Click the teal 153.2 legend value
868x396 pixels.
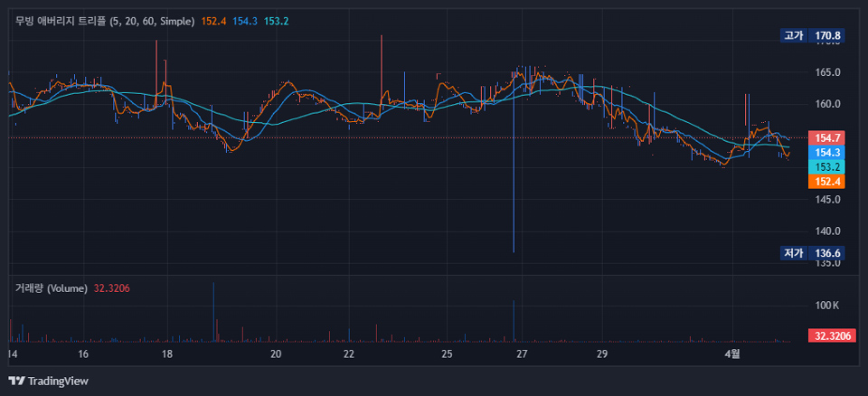click(x=277, y=21)
